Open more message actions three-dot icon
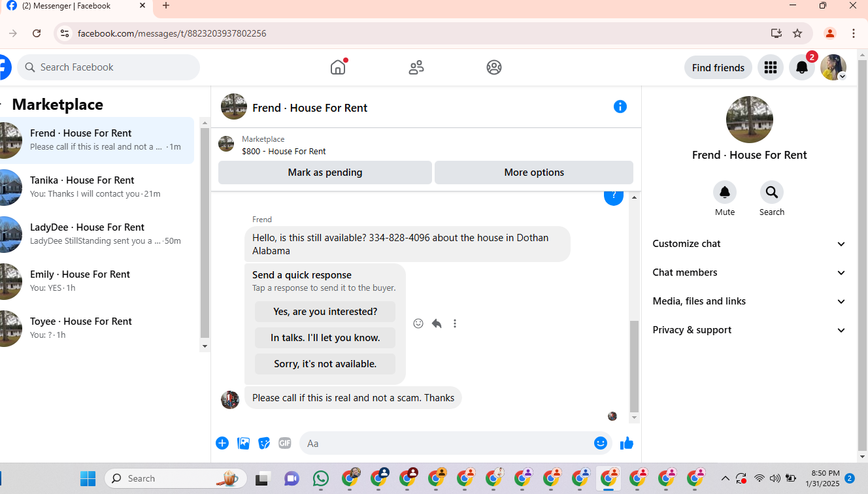868x494 pixels. pos(455,323)
